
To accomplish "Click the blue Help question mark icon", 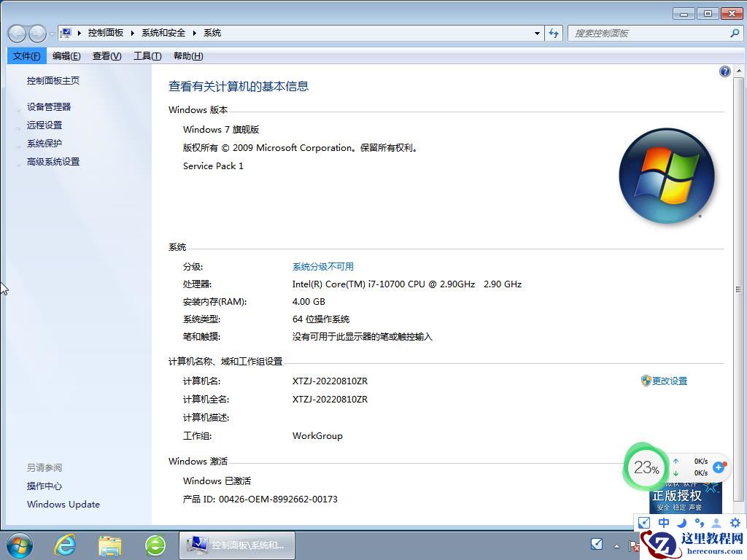I will point(724,71).
